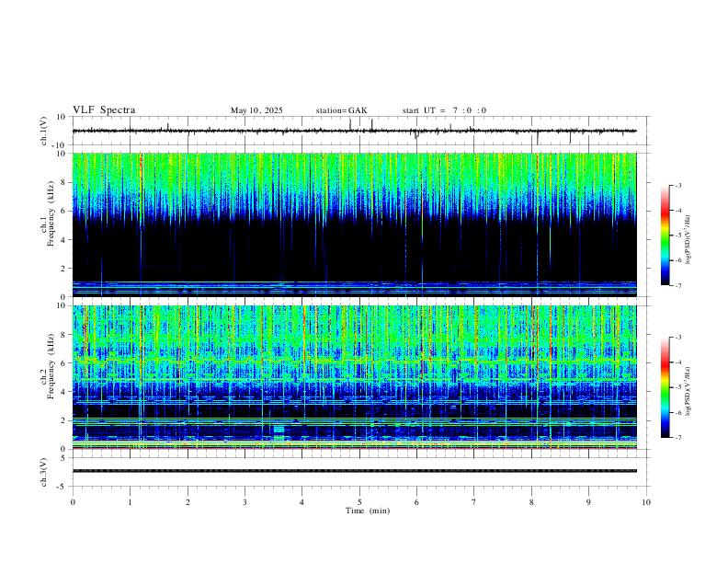Click the log(PSD) label of ch.1 color bar

(688, 239)
